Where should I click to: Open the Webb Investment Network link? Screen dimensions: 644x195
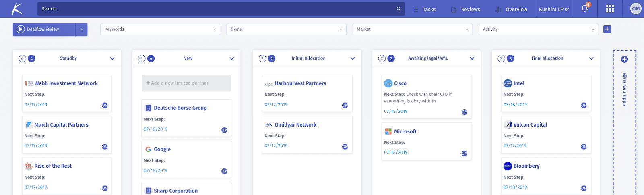pos(66,83)
